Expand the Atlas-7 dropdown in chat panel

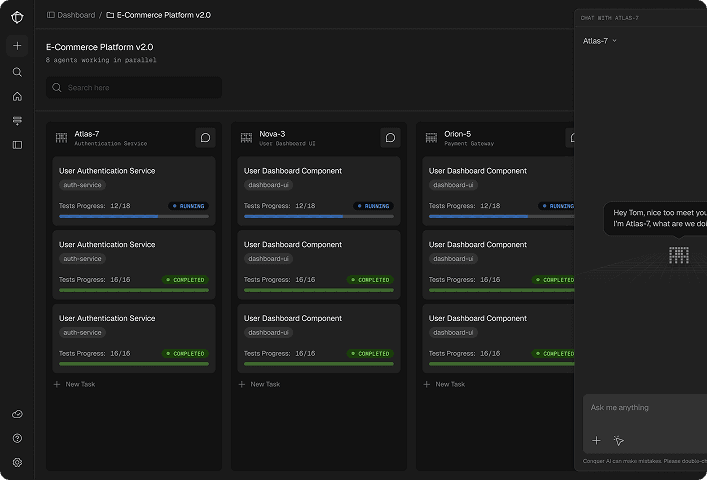[x=600, y=41]
